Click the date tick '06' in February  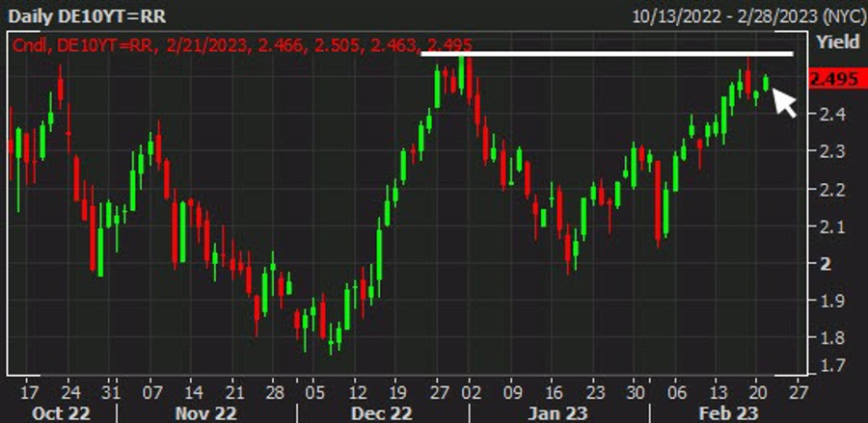coord(676,393)
